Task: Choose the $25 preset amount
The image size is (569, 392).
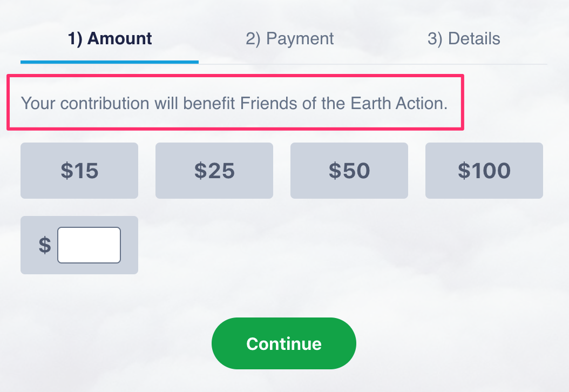Action: pyautogui.click(x=214, y=171)
